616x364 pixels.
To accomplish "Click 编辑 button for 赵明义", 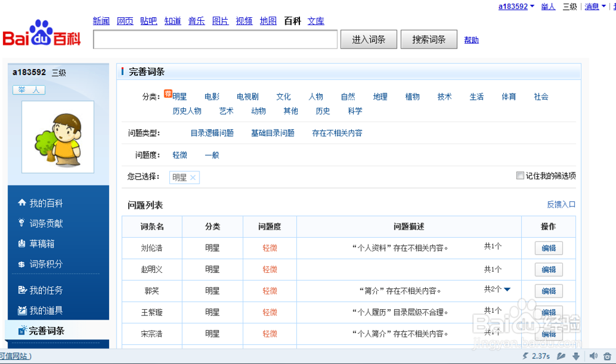I will pos(549,269).
